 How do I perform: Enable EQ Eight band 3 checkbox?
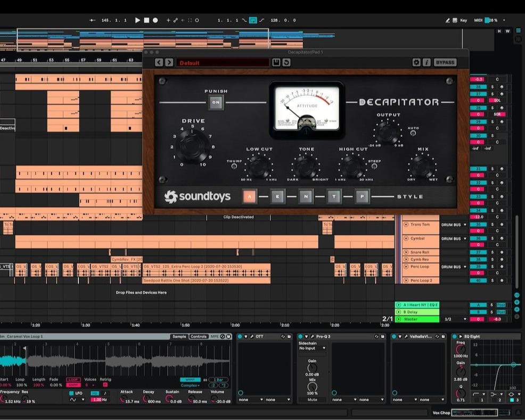pos(512,400)
